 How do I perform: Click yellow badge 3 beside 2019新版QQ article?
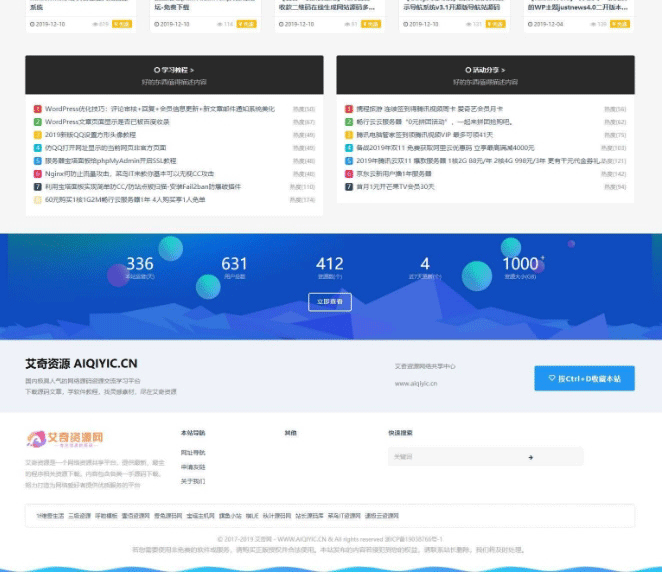[x=38, y=135]
